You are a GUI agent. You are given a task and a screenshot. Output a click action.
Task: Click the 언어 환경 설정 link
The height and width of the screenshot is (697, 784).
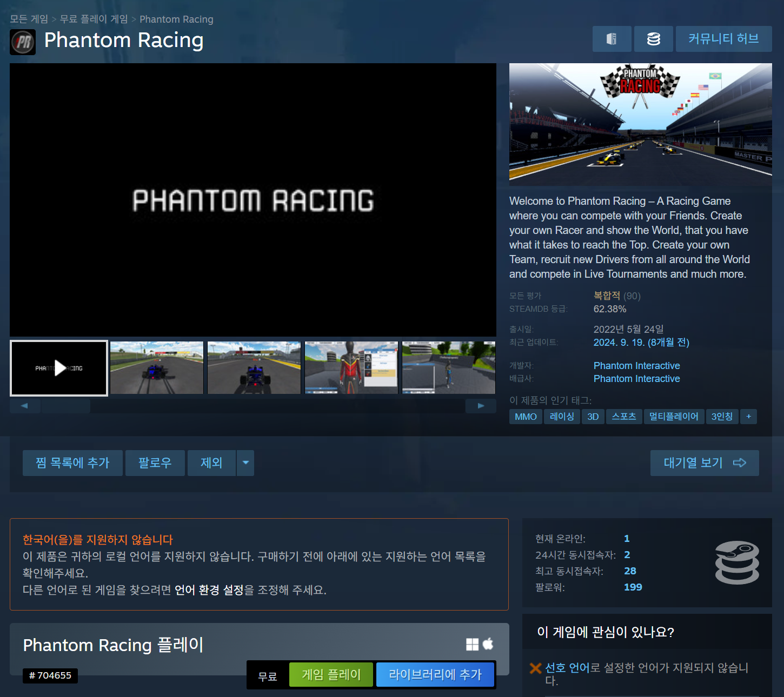point(209,590)
